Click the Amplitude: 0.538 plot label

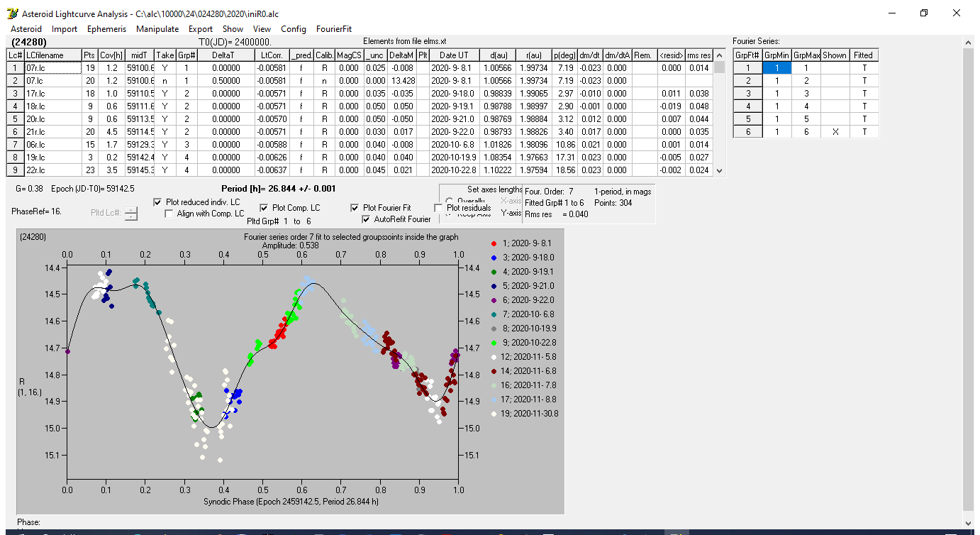coord(290,245)
